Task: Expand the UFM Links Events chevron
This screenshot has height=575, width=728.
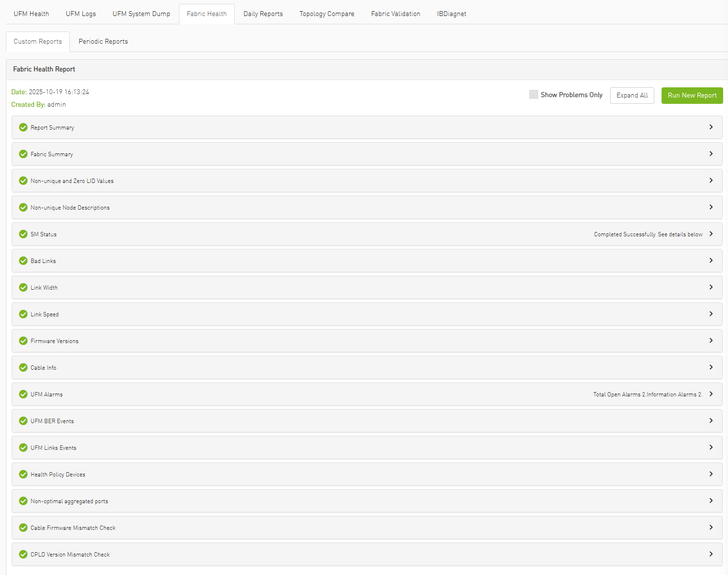Action: click(711, 447)
